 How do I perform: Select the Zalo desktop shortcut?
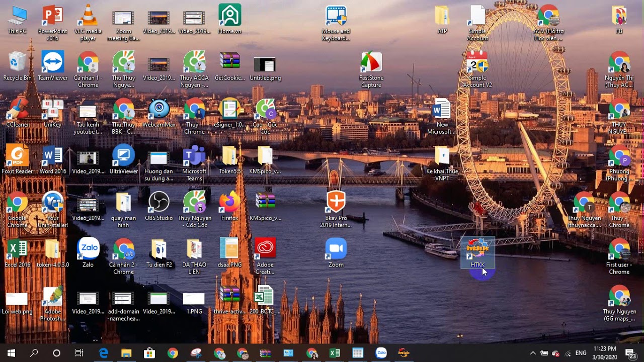[88, 253]
